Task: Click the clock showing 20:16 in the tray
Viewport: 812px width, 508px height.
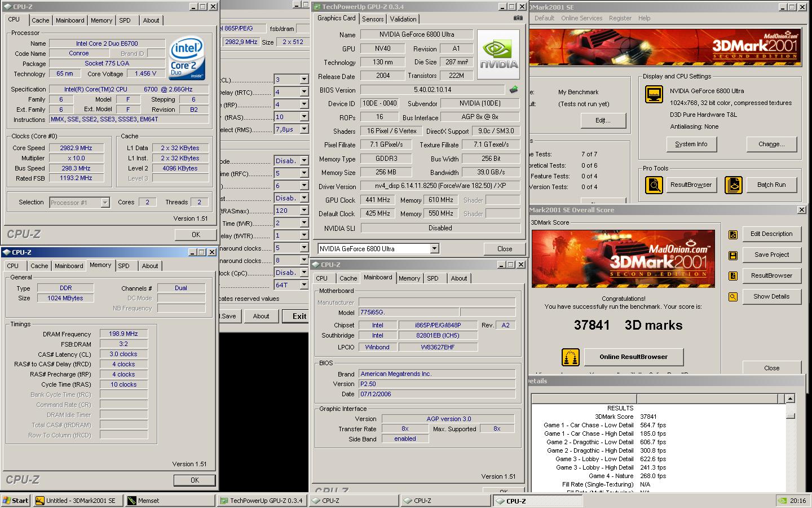Action: 798,501
